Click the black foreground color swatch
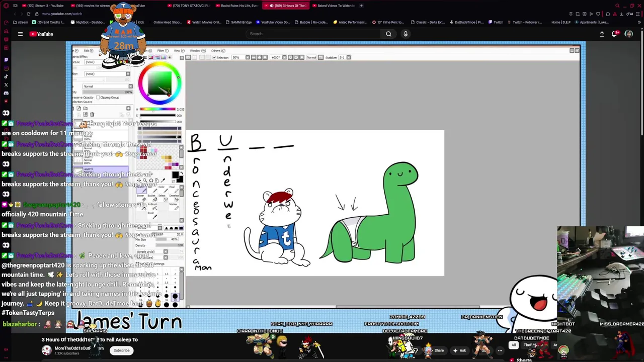The width and height of the screenshot is (644, 362). (175, 175)
